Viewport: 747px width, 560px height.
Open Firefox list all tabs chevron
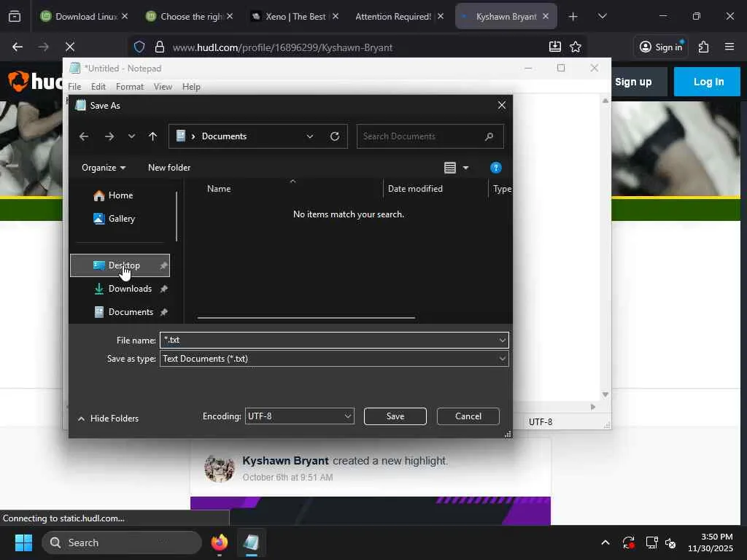(602, 17)
